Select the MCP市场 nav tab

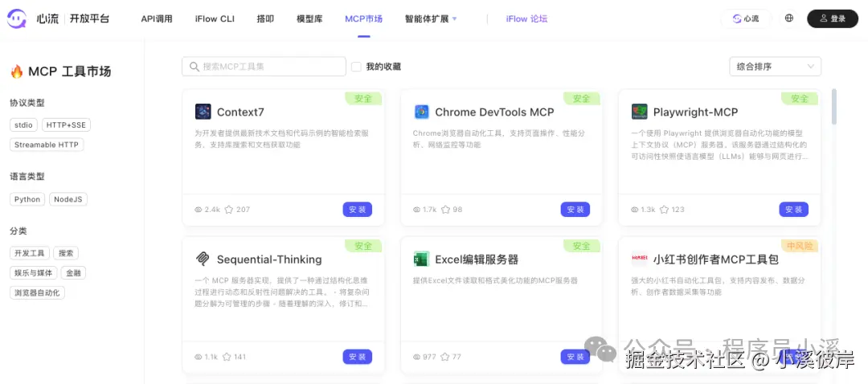(364, 18)
